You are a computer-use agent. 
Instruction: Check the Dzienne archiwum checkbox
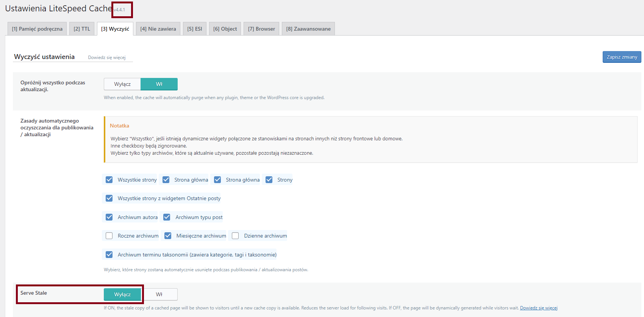pyautogui.click(x=235, y=236)
